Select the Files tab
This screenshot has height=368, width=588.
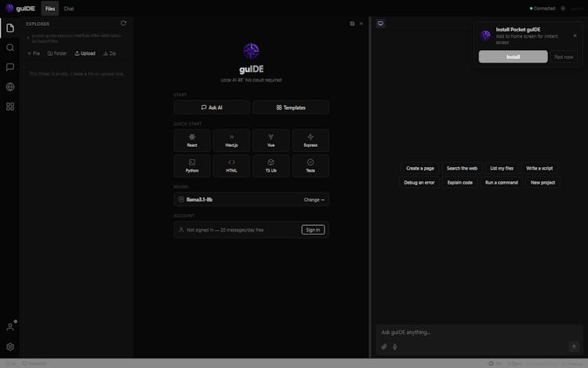(x=49, y=9)
